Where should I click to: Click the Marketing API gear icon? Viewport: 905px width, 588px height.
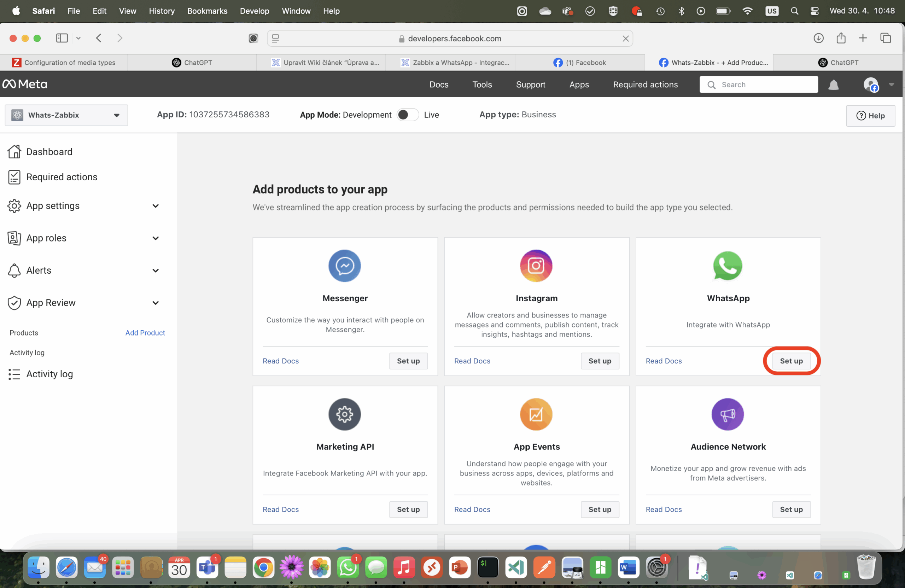(345, 414)
